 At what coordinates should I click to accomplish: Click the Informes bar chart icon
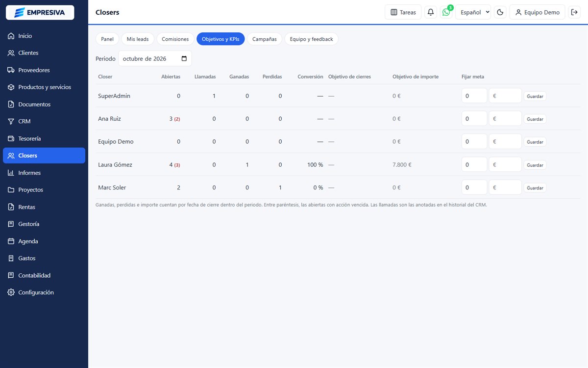pyautogui.click(x=11, y=173)
